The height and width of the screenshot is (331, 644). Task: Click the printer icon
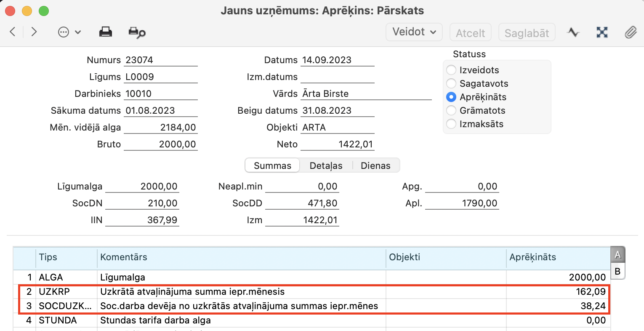105,32
